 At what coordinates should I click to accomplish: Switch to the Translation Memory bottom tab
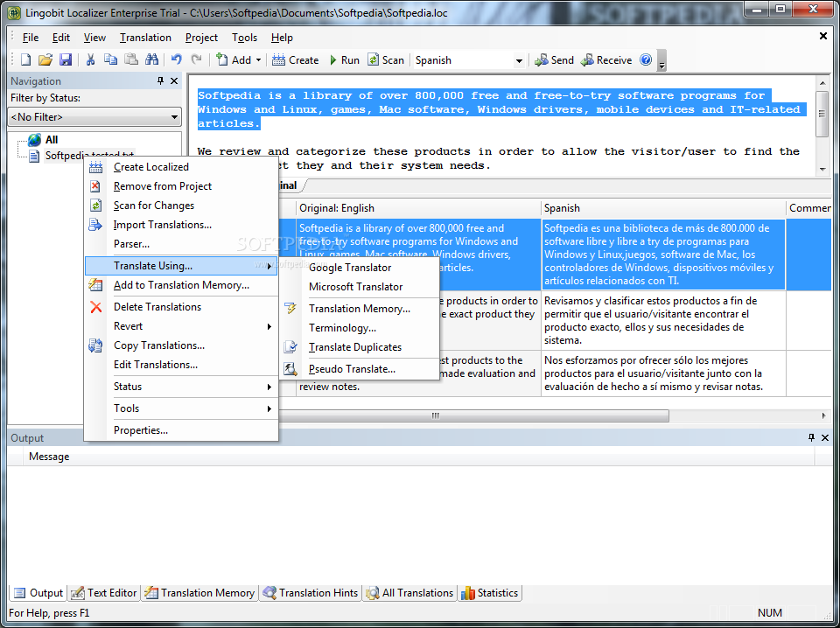pos(199,593)
